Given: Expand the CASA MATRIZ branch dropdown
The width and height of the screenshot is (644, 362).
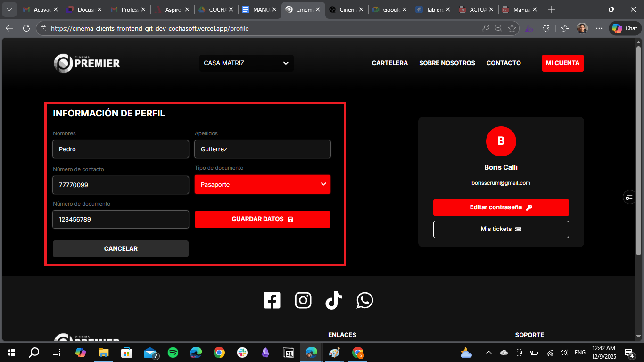Looking at the screenshot, I should [246, 63].
